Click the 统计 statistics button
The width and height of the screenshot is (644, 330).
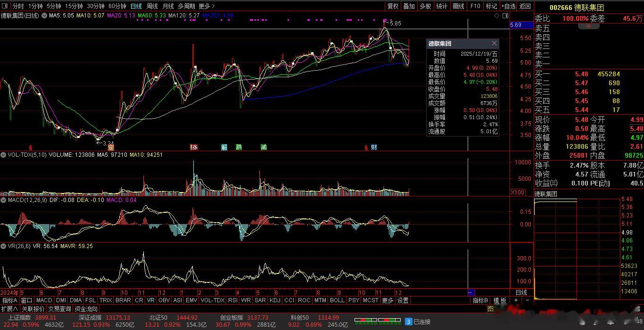point(442,6)
